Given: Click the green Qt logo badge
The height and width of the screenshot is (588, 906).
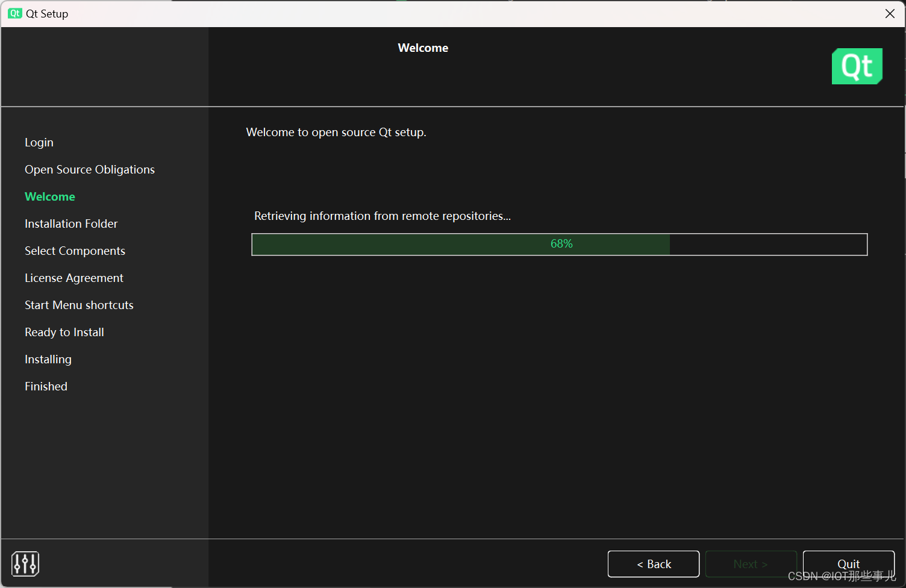Looking at the screenshot, I should 857,66.
